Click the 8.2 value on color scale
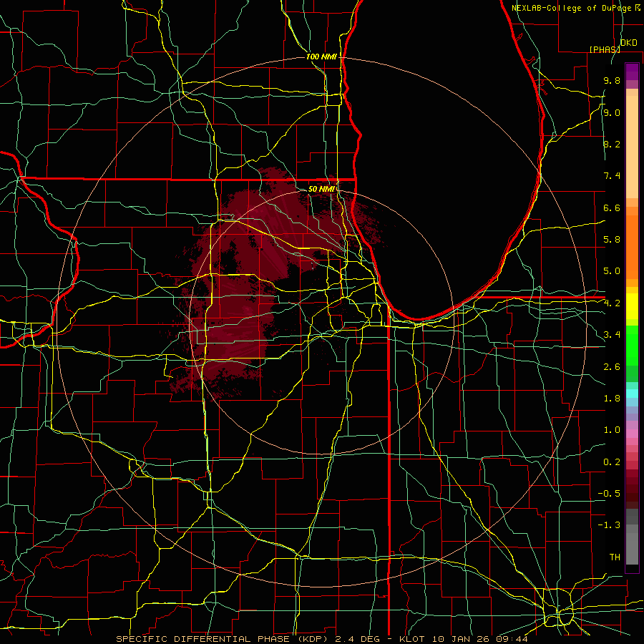Image resolution: width=644 pixels, height=644 pixels. [x=612, y=144]
